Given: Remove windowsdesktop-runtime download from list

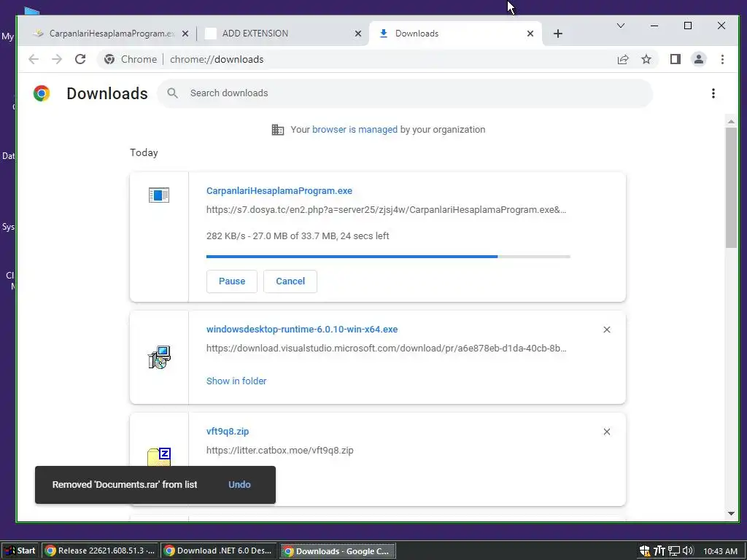Looking at the screenshot, I should click(x=606, y=330).
